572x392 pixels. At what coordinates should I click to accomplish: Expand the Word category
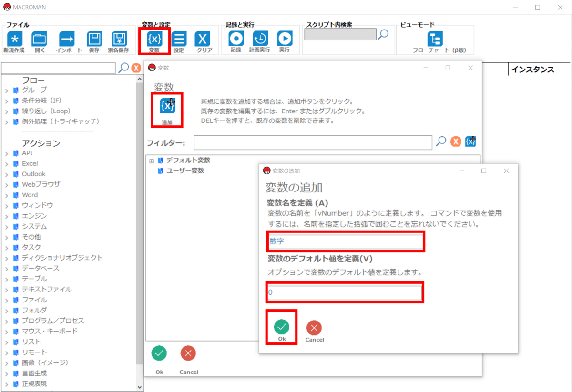coord(7,195)
